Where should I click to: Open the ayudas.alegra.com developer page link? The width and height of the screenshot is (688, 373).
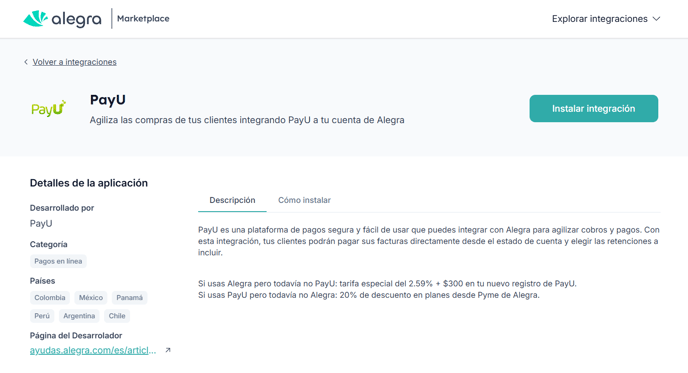click(x=93, y=350)
